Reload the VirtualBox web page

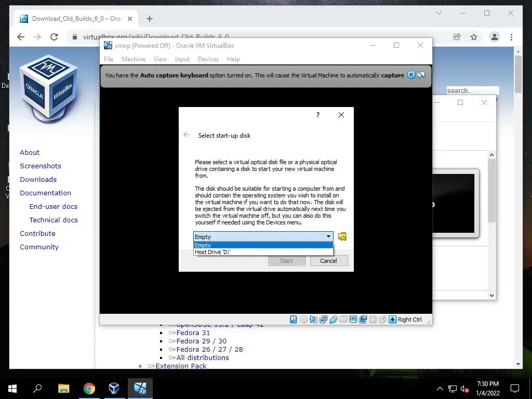point(54,37)
